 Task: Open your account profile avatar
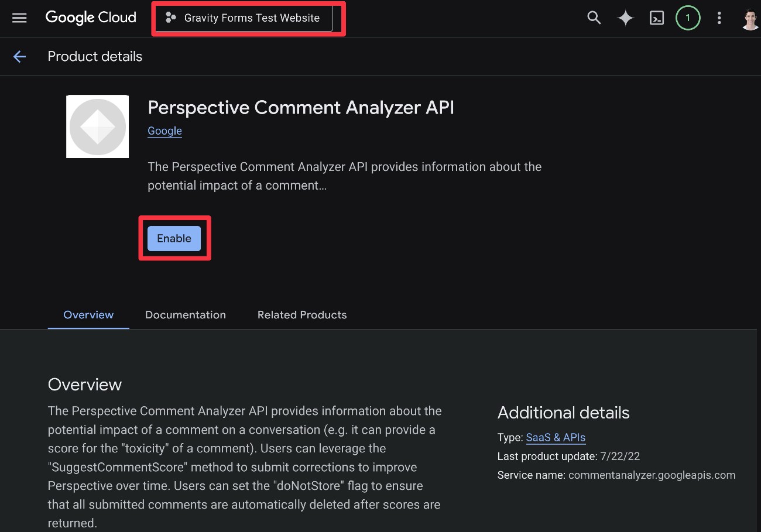[x=750, y=18]
